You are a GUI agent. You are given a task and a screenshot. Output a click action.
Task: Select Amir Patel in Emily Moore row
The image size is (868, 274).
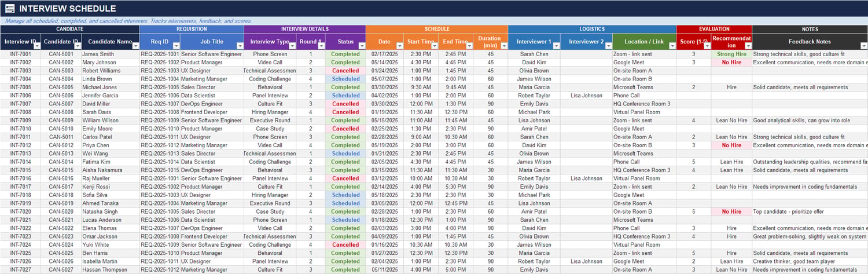[534, 129]
